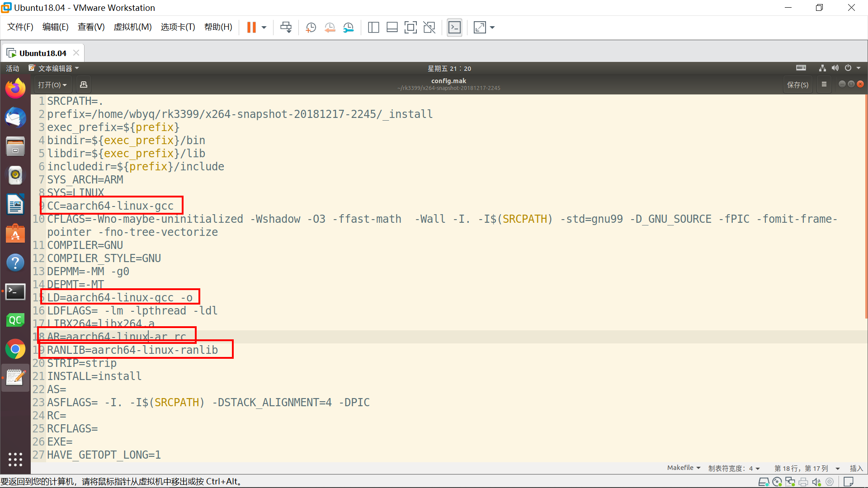The width and height of the screenshot is (868, 488).
Task: Click the 保存(S) save button
Action: coord(797,84)
